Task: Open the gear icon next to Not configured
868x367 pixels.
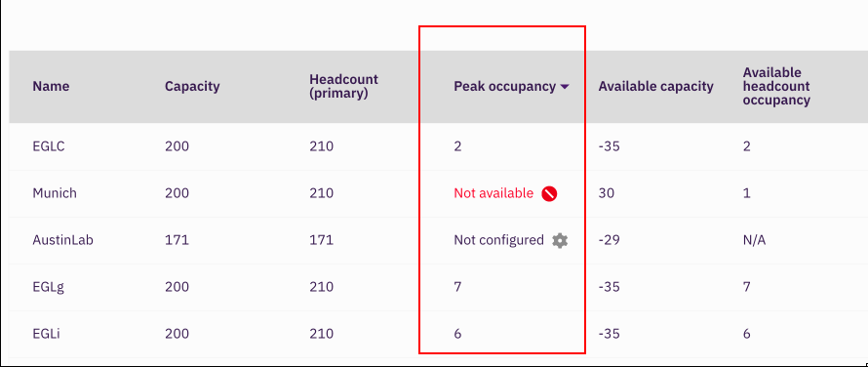Action: [560, 241]
